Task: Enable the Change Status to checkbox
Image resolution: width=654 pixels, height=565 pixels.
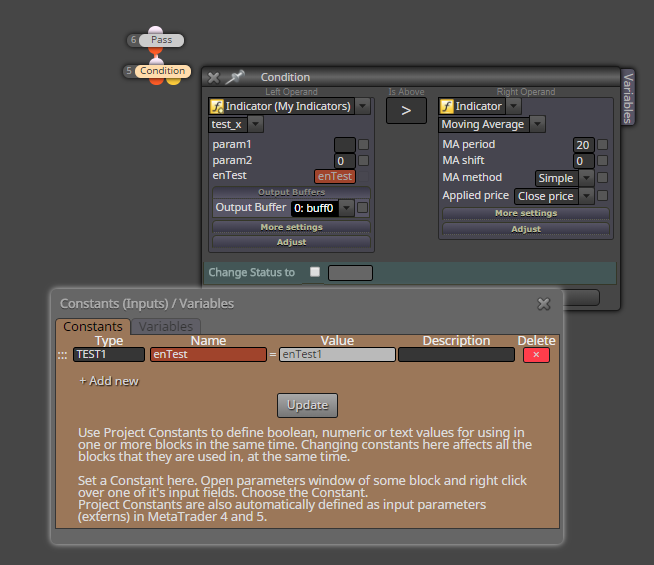Action: 315,272
